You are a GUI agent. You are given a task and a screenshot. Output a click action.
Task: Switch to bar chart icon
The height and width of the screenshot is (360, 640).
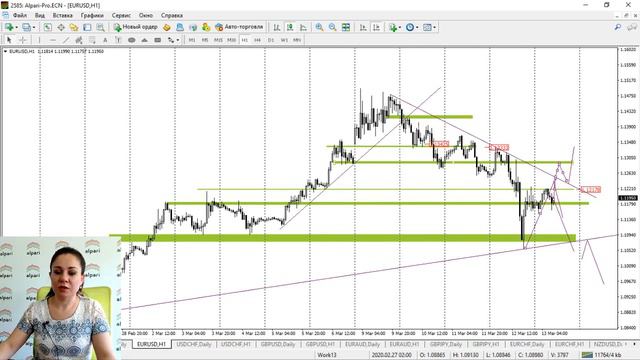277,27
